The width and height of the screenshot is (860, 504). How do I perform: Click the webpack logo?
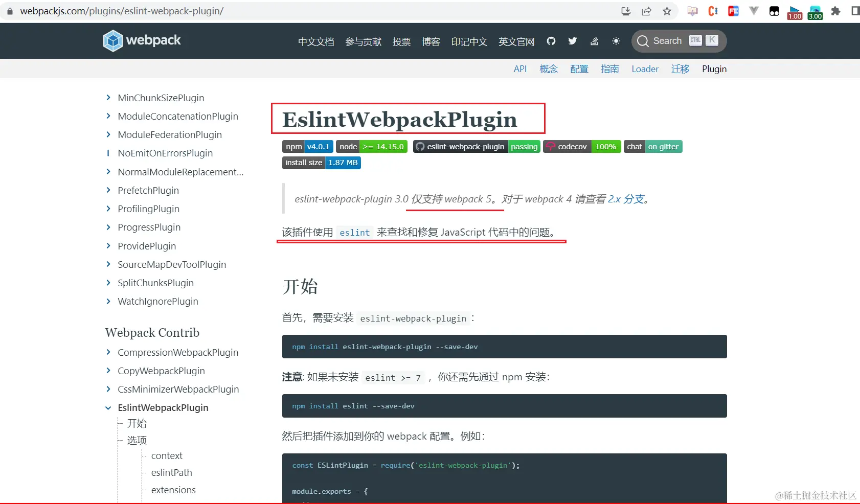pos(142,40)
